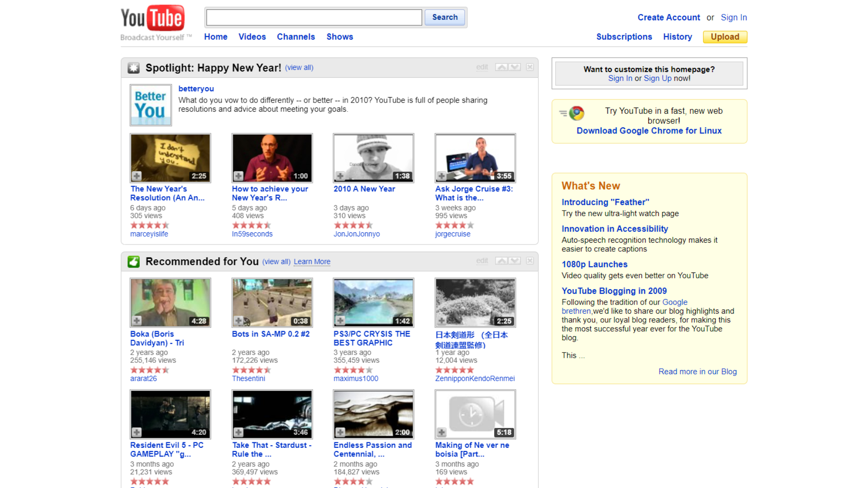Move Spotlight module up
The image size is (868, 488).
pyautogui.click(x=501, y=67)
